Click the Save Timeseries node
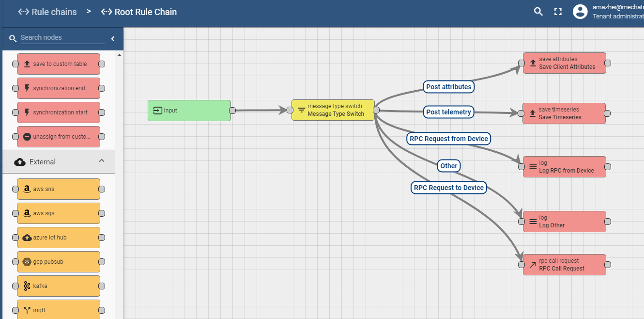Screen dimensions: 644x319 coord(564,113)
